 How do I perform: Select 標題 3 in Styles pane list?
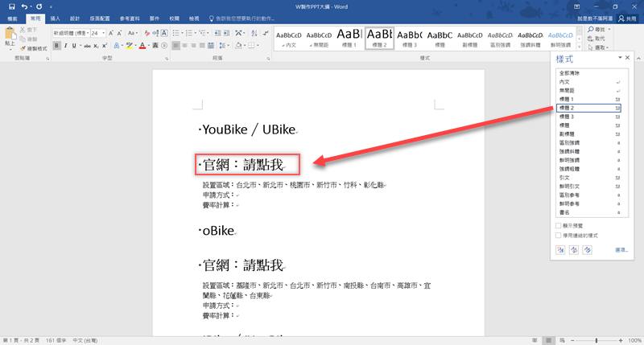(569, 116)
